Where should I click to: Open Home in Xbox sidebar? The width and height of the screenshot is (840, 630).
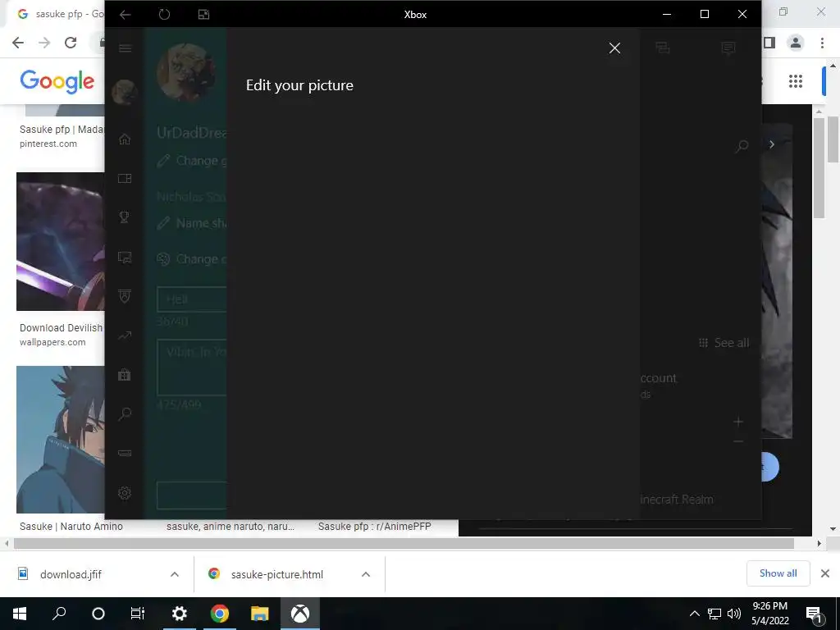pyautogui.click(x=125, y=139)
